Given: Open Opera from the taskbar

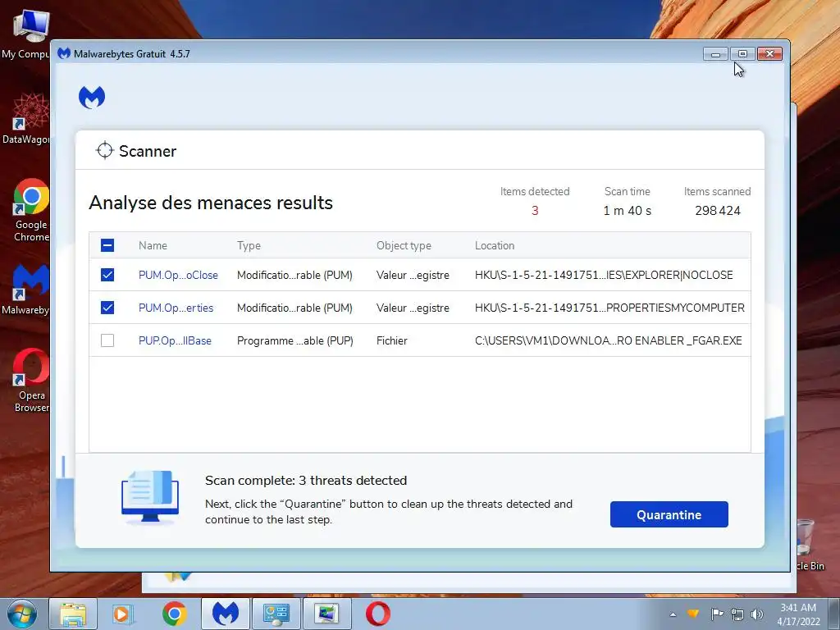Looking at the screenshot, I should click(x=377, y=614).
